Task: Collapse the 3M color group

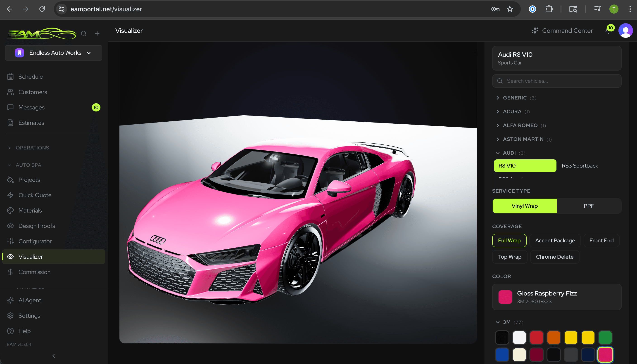Action: click(509, 322)
